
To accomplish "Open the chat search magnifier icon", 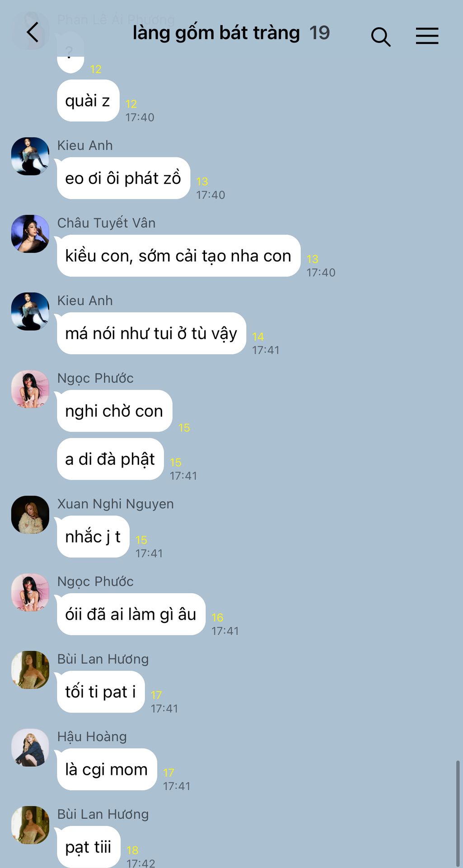I will coord(380,37).
